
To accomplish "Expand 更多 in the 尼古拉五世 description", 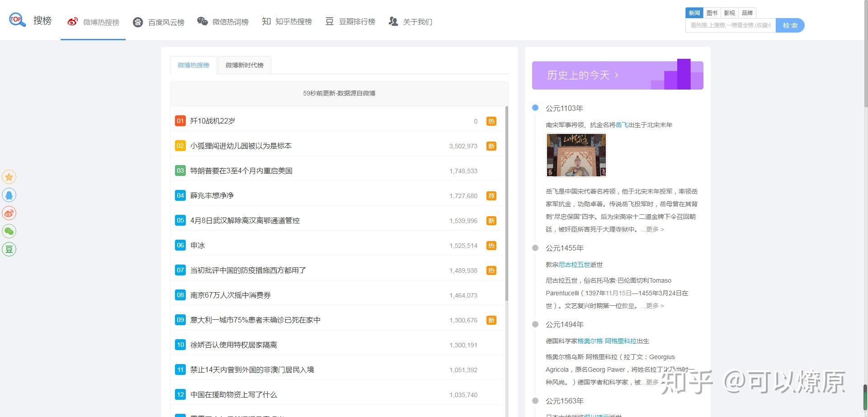I will pos(654,306).
